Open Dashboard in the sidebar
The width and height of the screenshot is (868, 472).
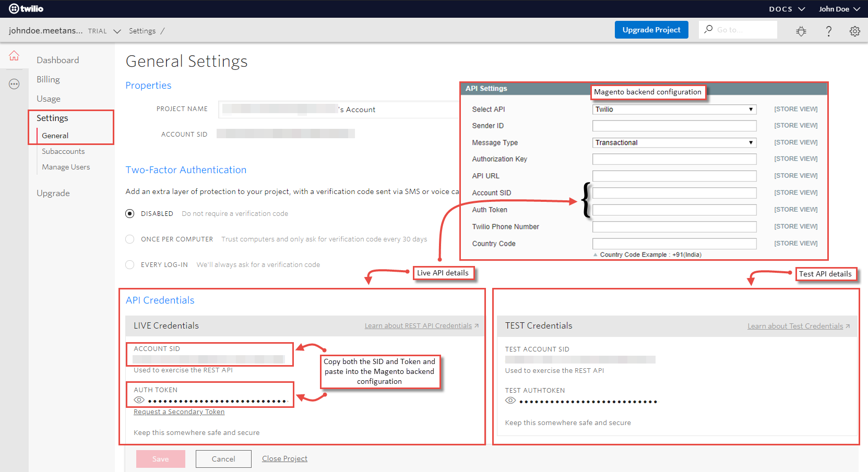point(58,60)
